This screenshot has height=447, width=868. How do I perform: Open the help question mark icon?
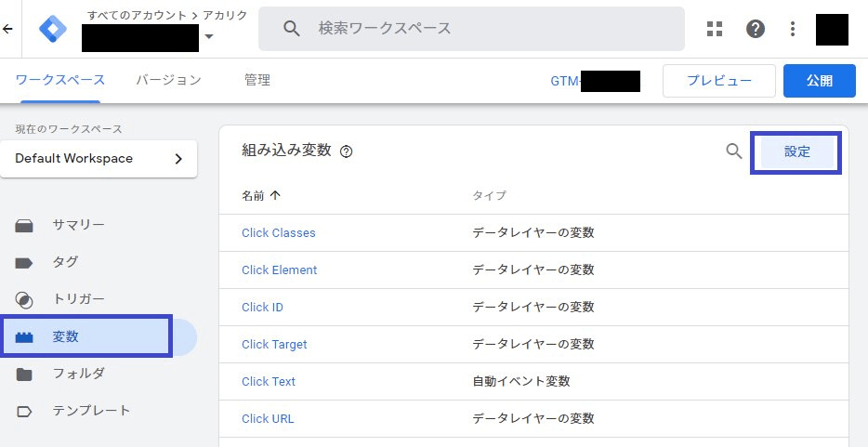(x=755, y=29)
